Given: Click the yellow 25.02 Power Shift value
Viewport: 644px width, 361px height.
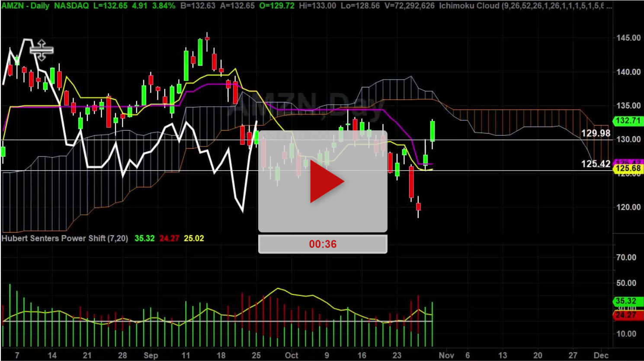Looking at the screenshot, I should pos(194,238).
